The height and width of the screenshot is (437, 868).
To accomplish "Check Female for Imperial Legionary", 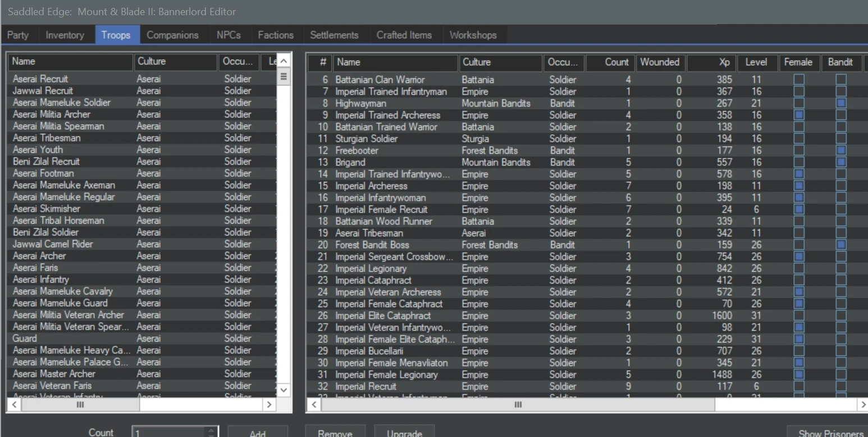I will tap(799, 268).
